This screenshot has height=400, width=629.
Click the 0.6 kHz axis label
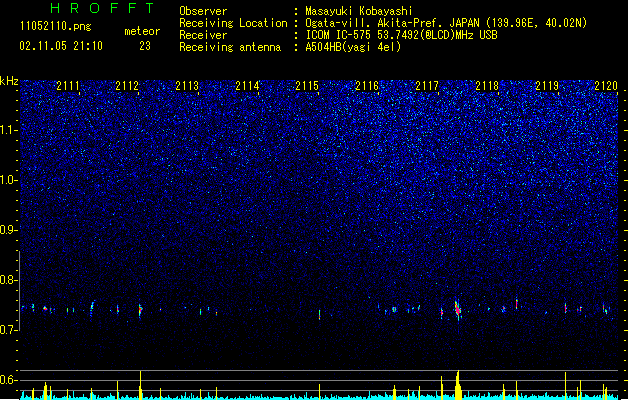pos(9,380)
